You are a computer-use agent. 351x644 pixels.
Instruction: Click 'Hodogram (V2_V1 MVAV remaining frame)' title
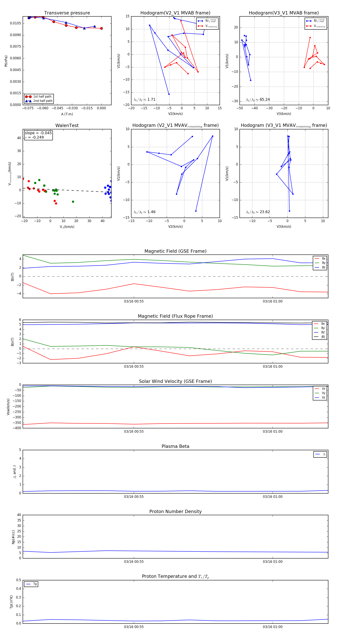175,125
